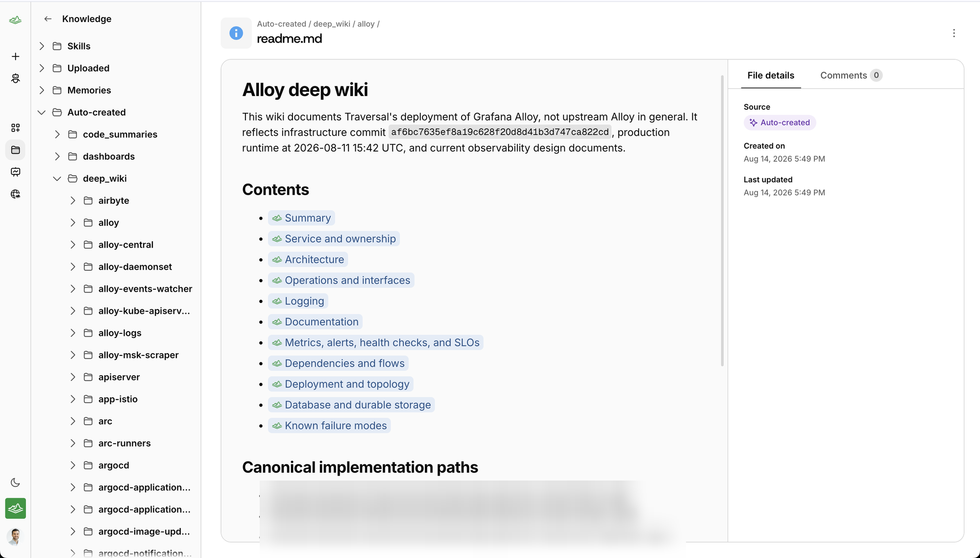Expand the dashboards folder
The height and width of the screenshot is (558, 980).
click(57, 156)
